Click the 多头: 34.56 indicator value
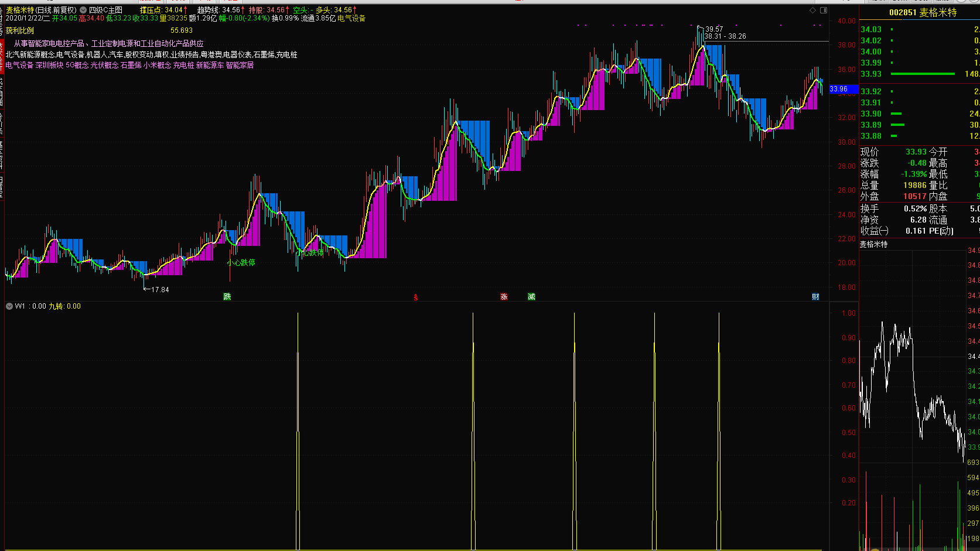The width and height of the screenshot is (980, 551). point(336,10)
